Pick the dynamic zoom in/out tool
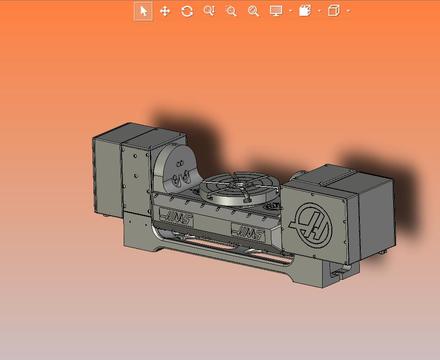The height and width of the screenshot is (360, 440). [x=209, y=11]
